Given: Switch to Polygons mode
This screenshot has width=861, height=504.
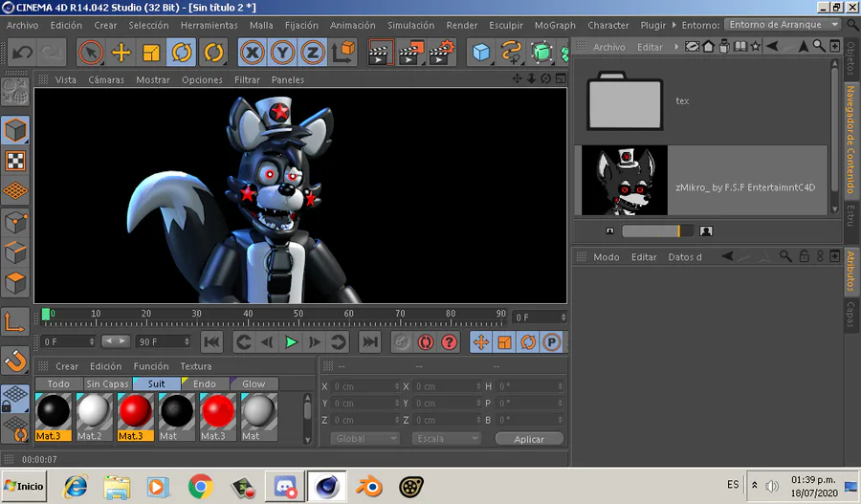Looking at the screenshot, I should (x=14, y=283).
